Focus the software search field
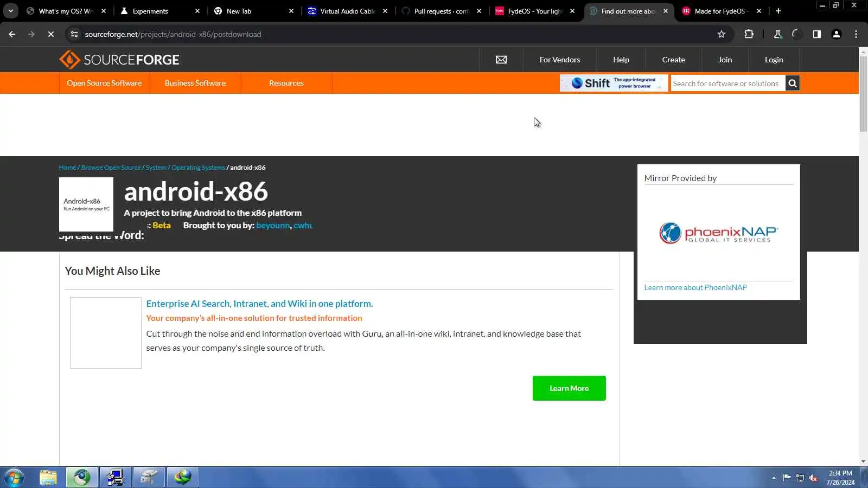 point(727,84)
